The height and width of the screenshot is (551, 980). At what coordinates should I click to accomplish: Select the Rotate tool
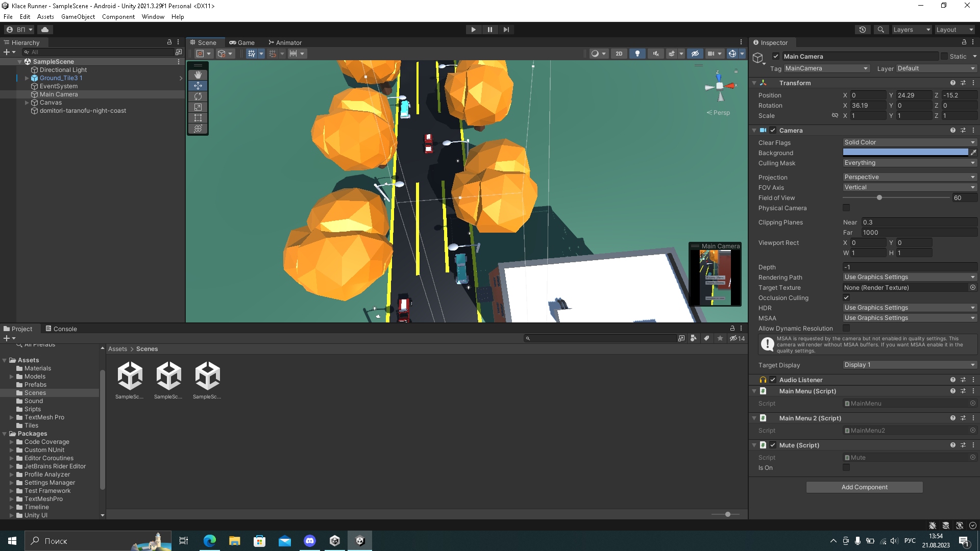coord(198,96)
